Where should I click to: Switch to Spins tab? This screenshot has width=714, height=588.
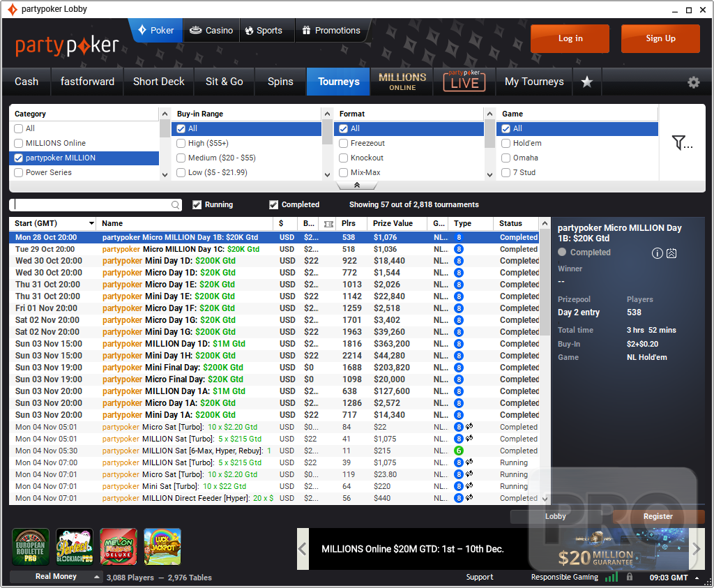point(280,82)
